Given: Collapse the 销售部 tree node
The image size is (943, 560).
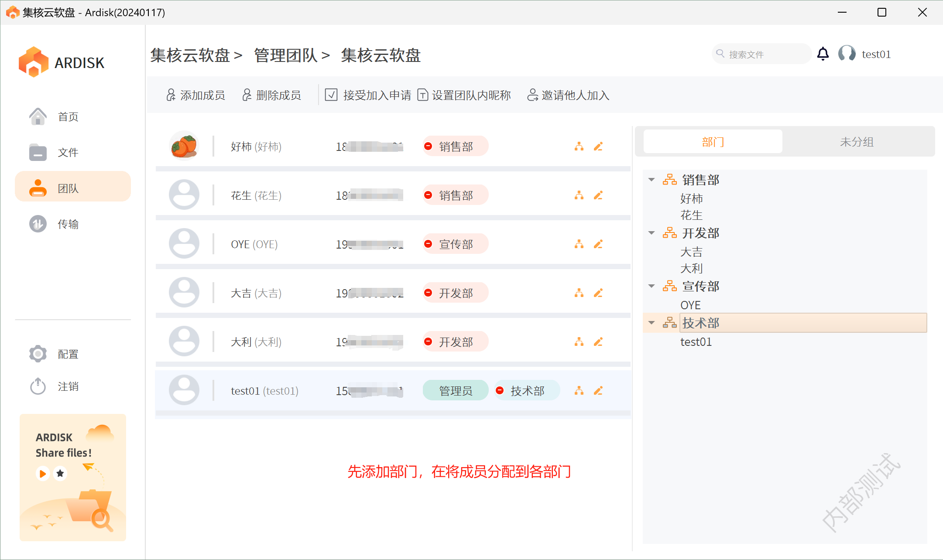Looking at the screenshot, I should click(652, 180).
